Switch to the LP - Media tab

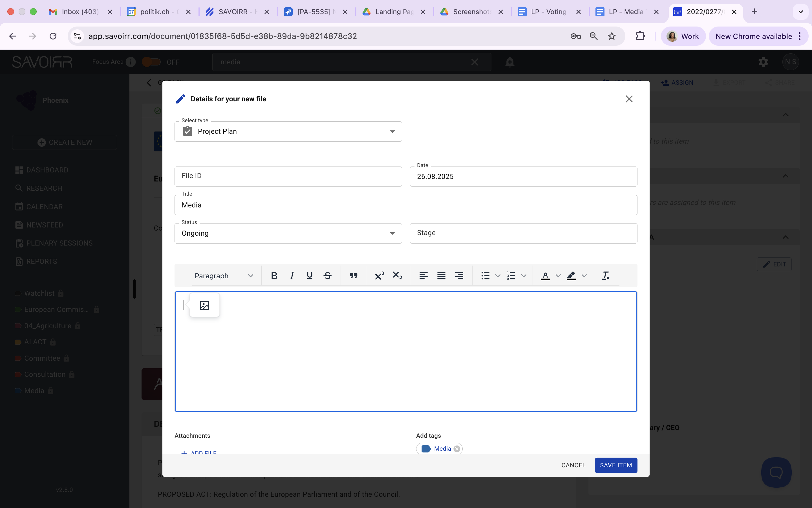coord(627,12)
